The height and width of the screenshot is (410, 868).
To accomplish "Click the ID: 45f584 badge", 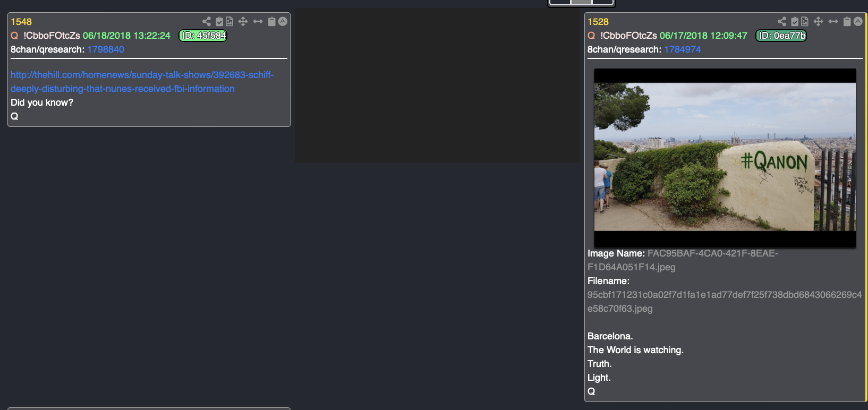I will coord(203,36).
